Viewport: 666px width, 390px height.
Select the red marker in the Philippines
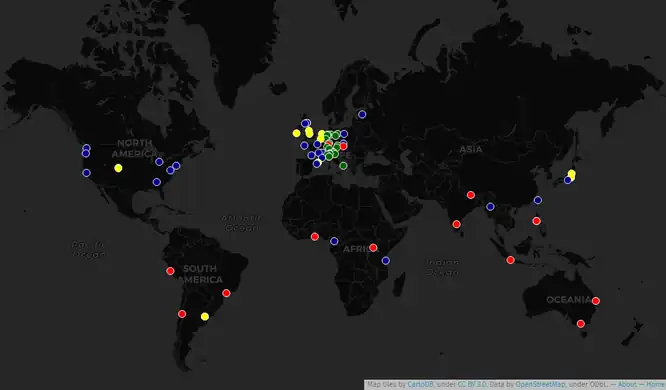point(536,221)
